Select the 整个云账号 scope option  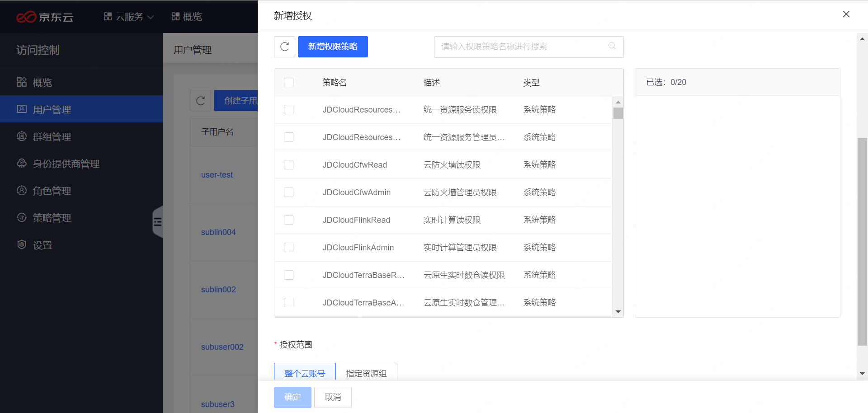pyautogui.click(x=305, y=372)
